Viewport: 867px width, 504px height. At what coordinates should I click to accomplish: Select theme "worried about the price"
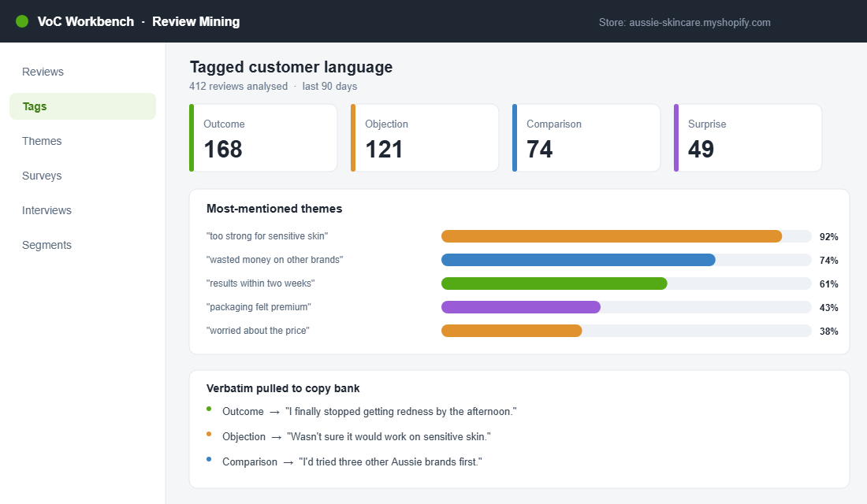pyautogui.click(x=258, y=331)
